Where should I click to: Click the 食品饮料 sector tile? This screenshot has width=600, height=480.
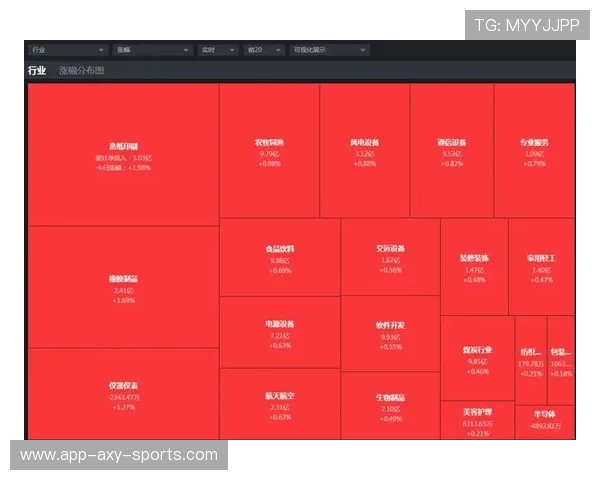tap(279, 257)
